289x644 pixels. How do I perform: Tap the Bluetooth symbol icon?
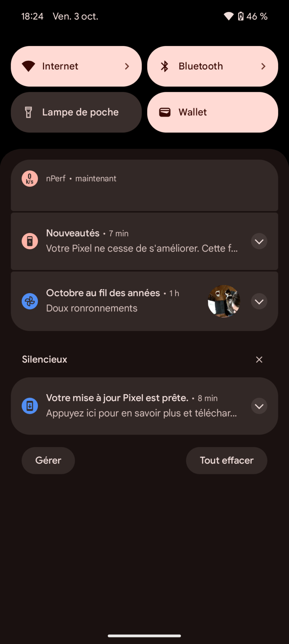pyautogui.click(x=164, y=66)
